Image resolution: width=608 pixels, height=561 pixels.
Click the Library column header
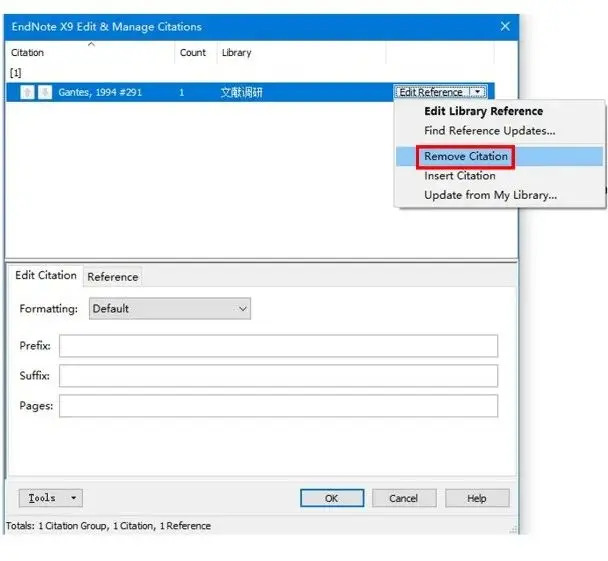tap(301, 52)
